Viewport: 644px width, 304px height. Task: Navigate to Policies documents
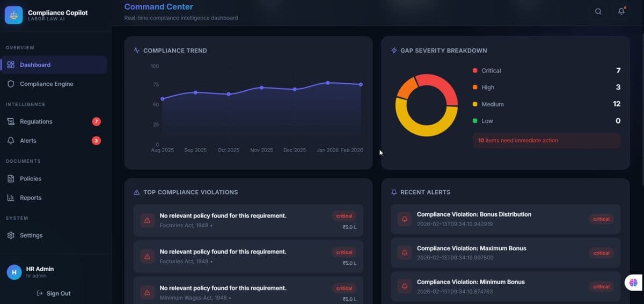pyautogui.click(x=31, y=178)
